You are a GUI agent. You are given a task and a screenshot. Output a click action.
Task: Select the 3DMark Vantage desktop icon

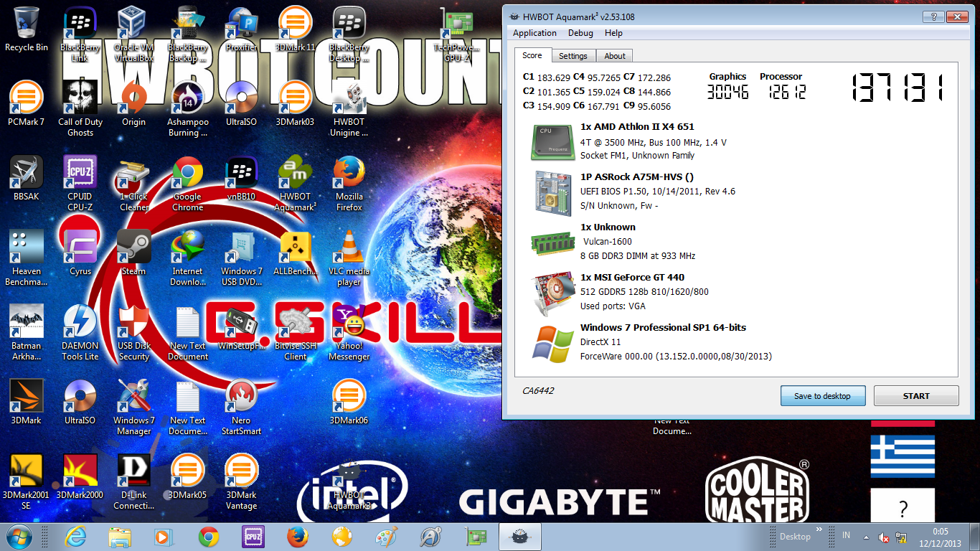[x=241, y=481]
